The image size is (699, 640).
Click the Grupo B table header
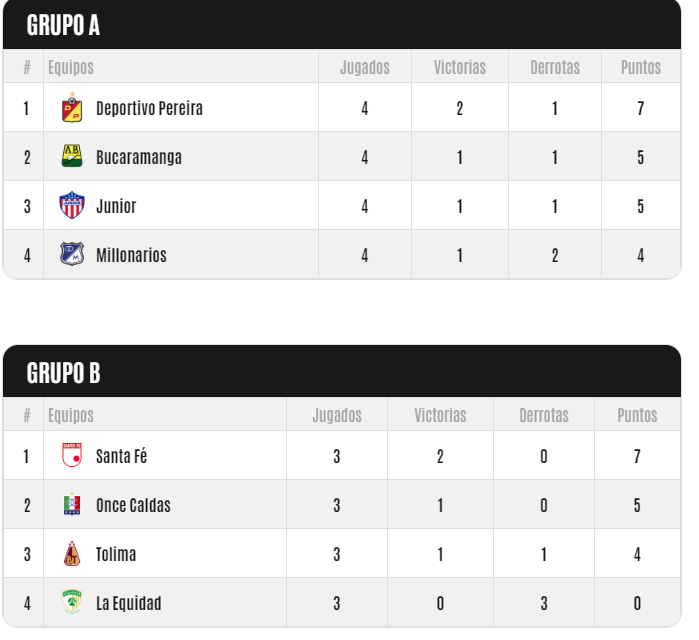click(63, 373)
